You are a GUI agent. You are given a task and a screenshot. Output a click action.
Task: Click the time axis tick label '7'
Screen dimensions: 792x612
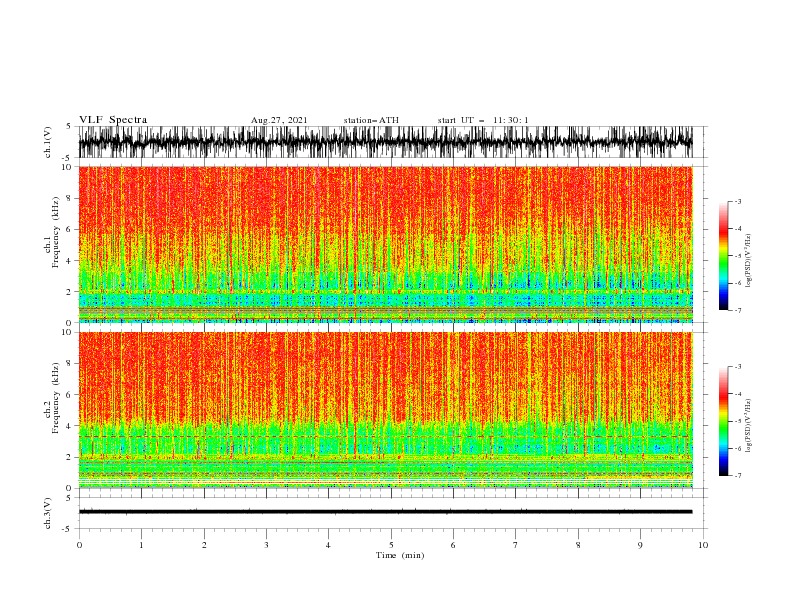[x=516, y=545]
